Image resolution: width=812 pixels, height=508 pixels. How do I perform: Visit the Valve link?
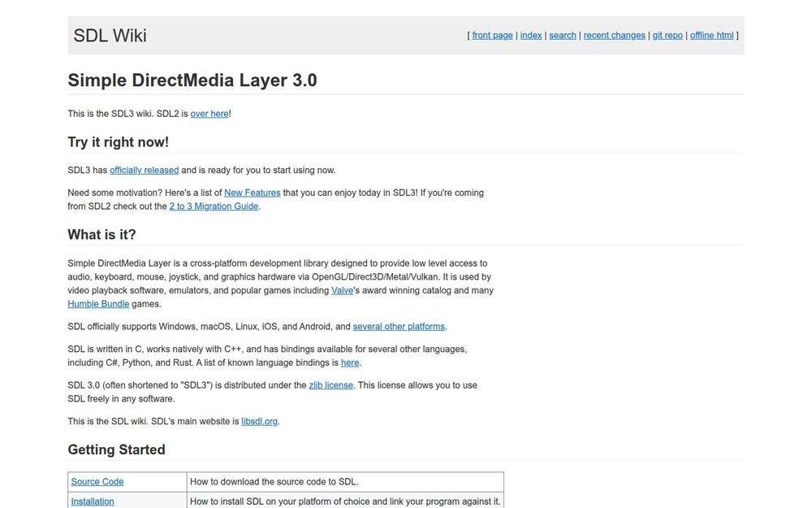[x=343, y=290]
